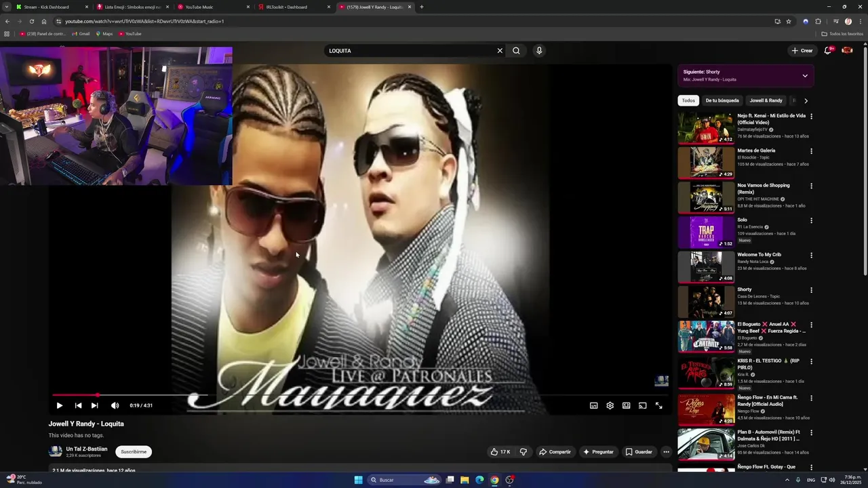Search with voice microphone icon
Viewport: 868px width, 488px height.
point(539,51)
